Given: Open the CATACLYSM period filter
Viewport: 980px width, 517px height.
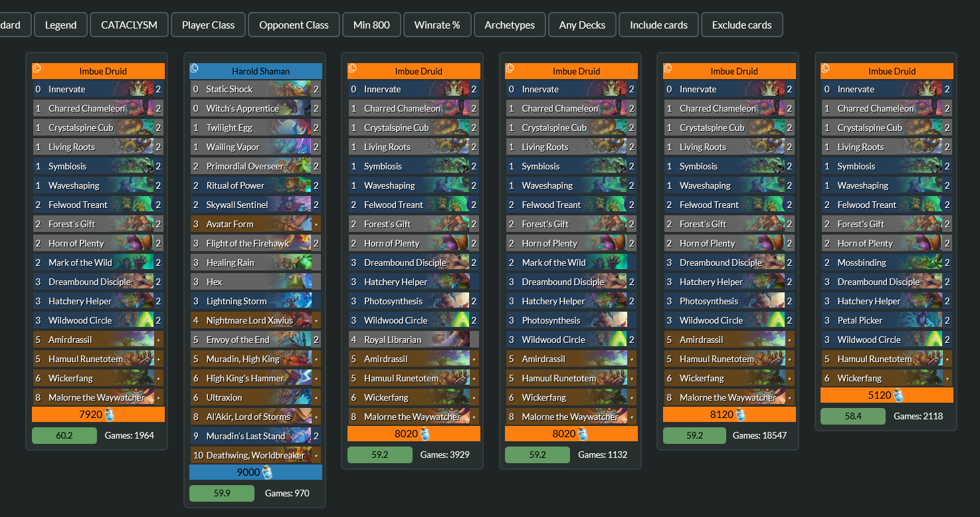Looking at the screenshot, I should [129, 25].
